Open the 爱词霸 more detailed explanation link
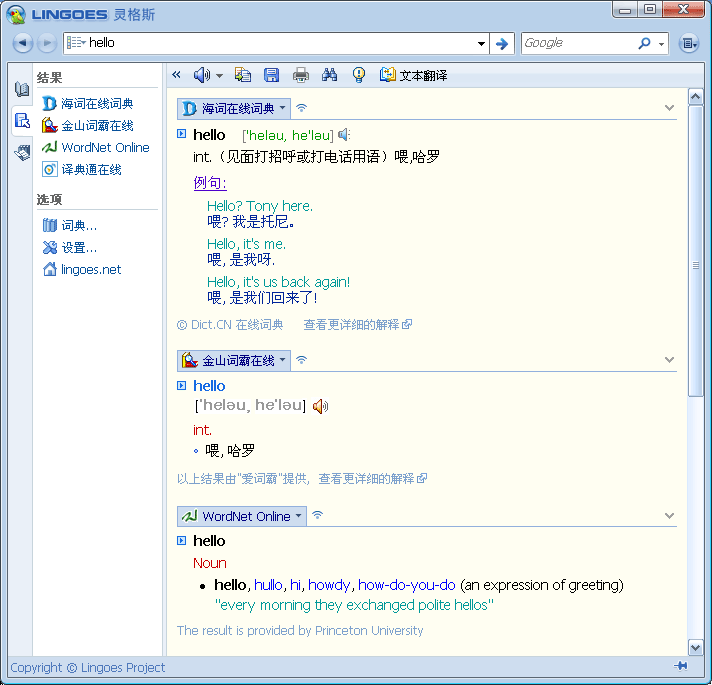712x685 pixels. (x=373, y=478)
